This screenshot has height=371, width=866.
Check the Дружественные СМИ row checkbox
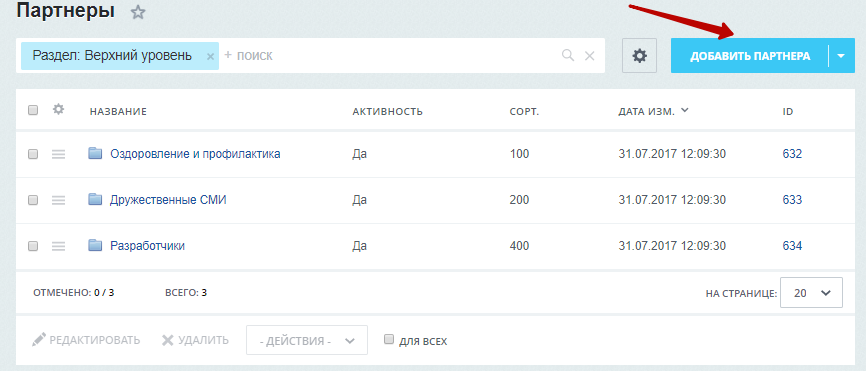tap(33, 200)
